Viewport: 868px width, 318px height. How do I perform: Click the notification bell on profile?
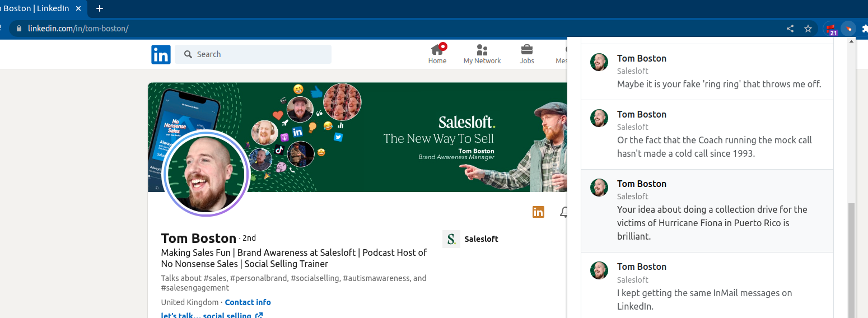point(564,212)
